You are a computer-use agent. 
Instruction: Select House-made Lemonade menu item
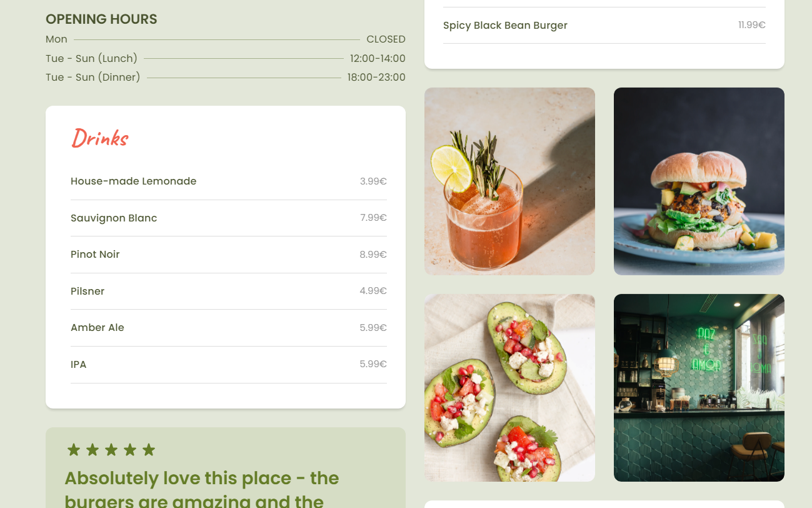tap(229, 181)
